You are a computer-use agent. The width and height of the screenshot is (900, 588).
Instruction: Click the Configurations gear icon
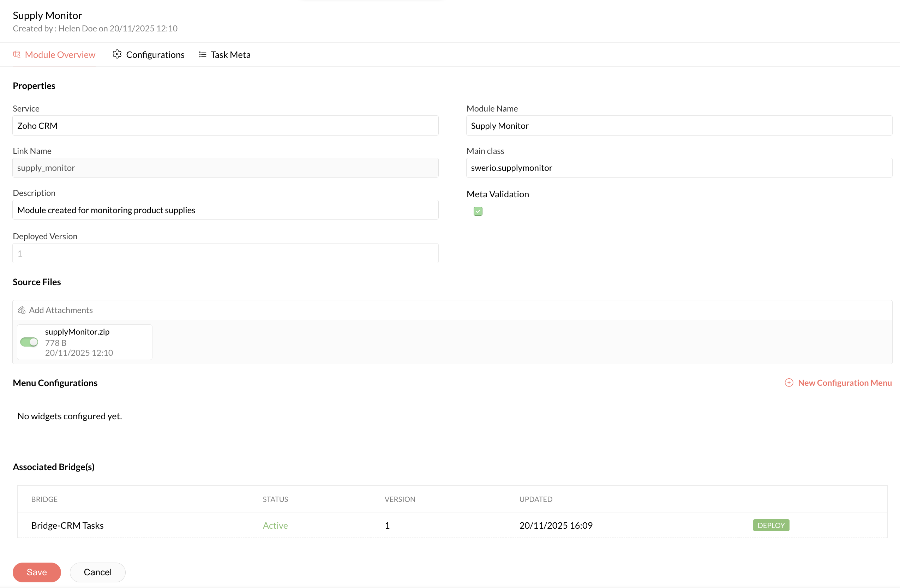pos(117,54)
